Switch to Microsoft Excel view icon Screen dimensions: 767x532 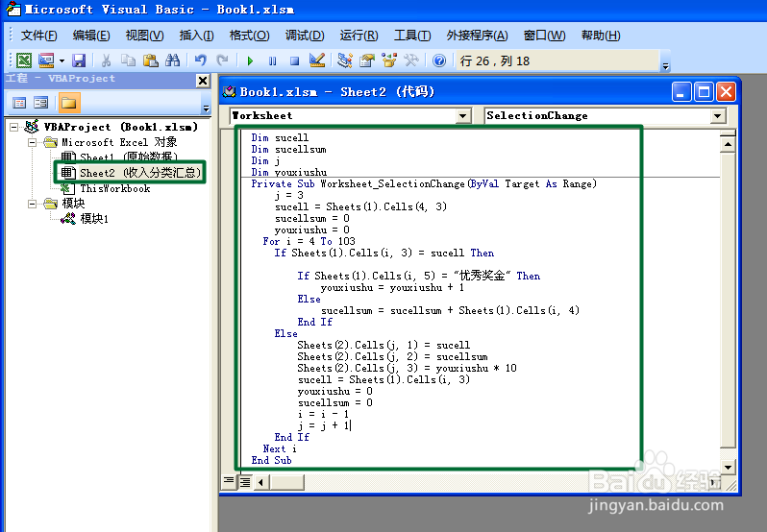[23, 60]
